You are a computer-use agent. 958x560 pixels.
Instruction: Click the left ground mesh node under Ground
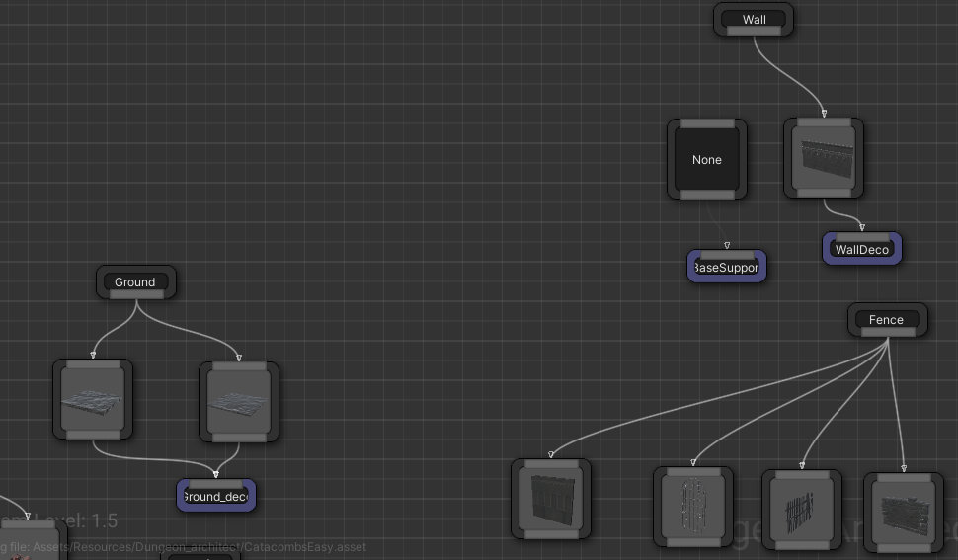(x=93, y=401)
